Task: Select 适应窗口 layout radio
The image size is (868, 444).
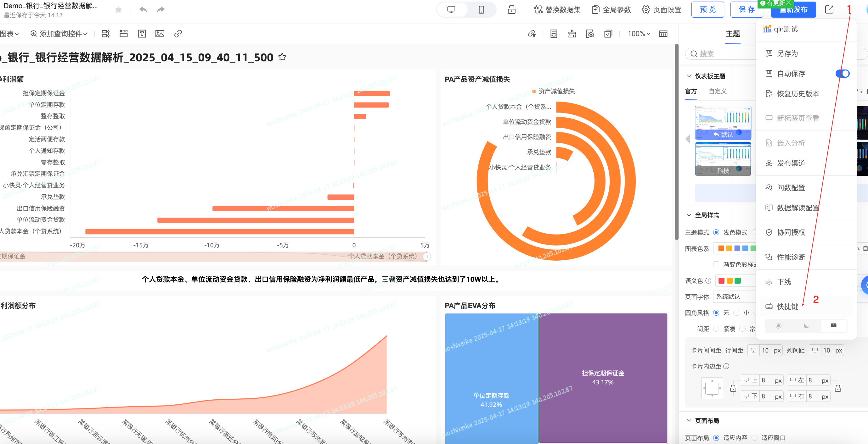Action: coord(754,438)
